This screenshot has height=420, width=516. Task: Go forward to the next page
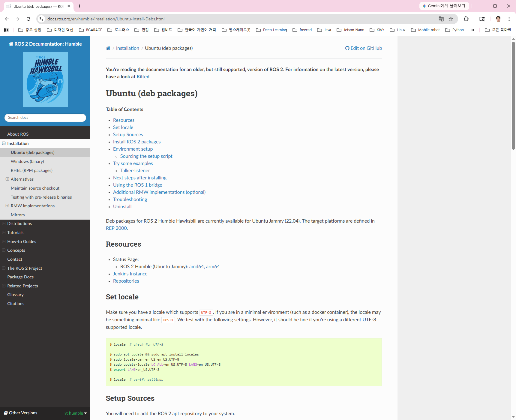[18, 19]
